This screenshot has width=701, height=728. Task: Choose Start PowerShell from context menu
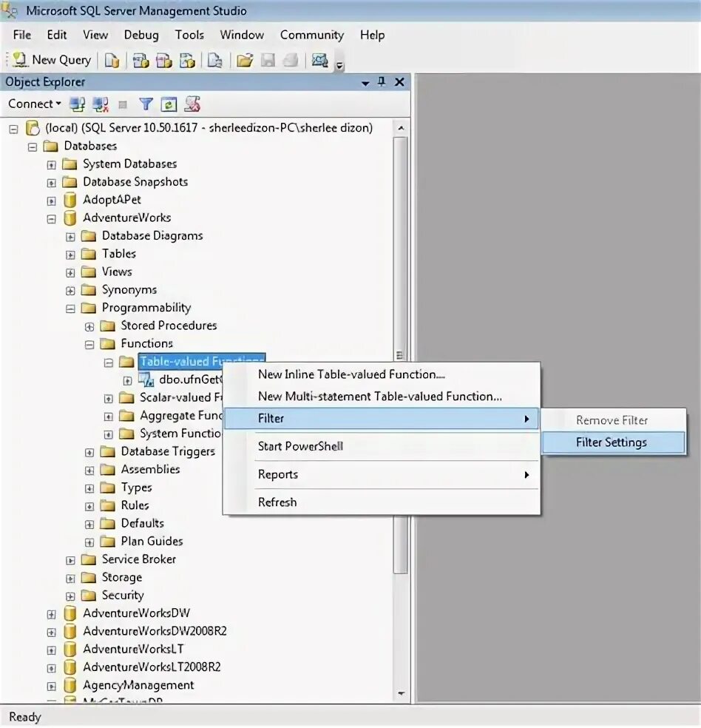(x=382, y=447)
